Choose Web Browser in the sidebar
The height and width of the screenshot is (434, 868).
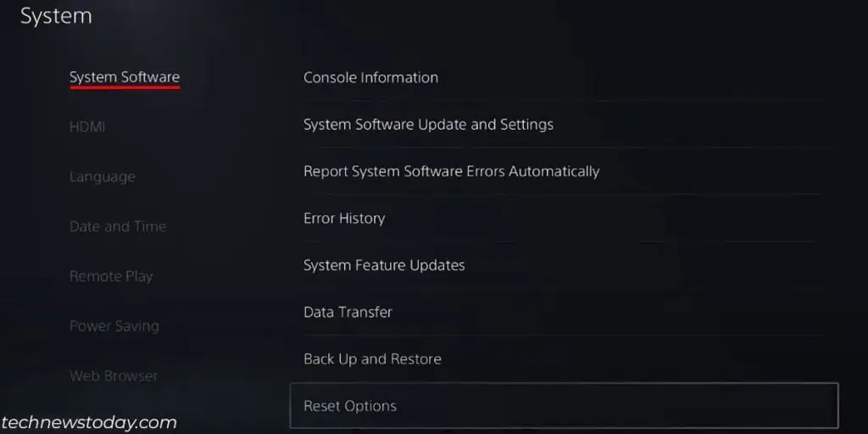tap(114, 376)
